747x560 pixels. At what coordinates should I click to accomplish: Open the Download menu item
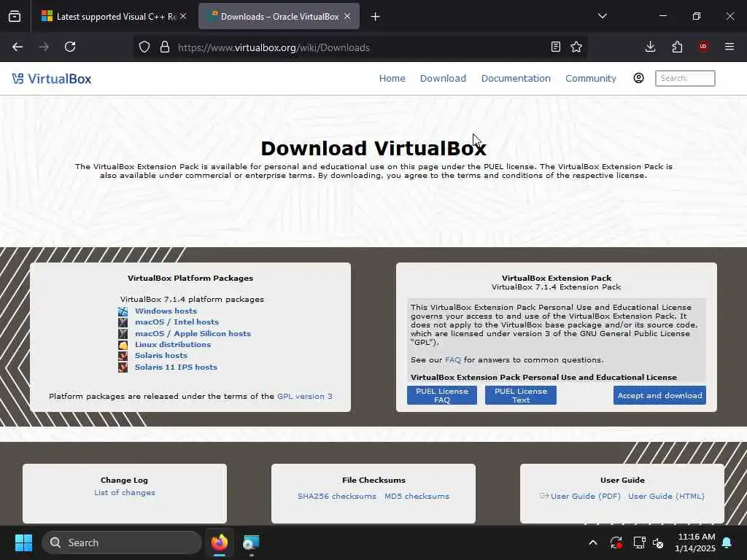443,79
